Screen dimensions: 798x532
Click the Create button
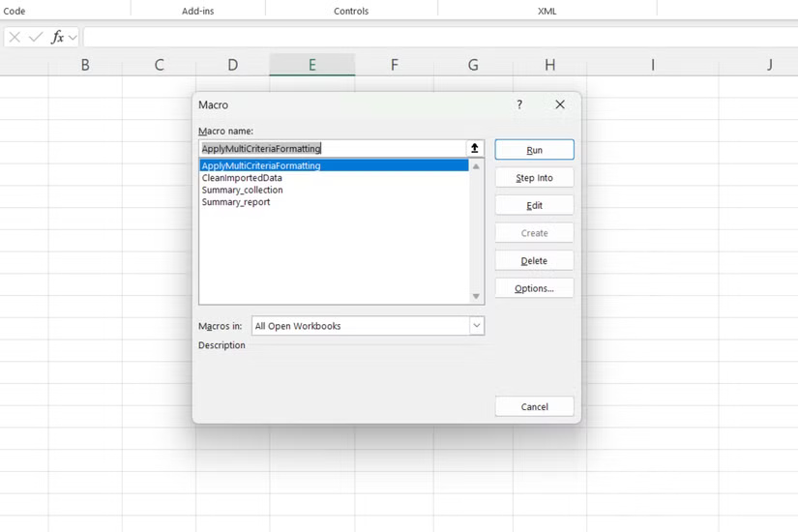(534, 233)
